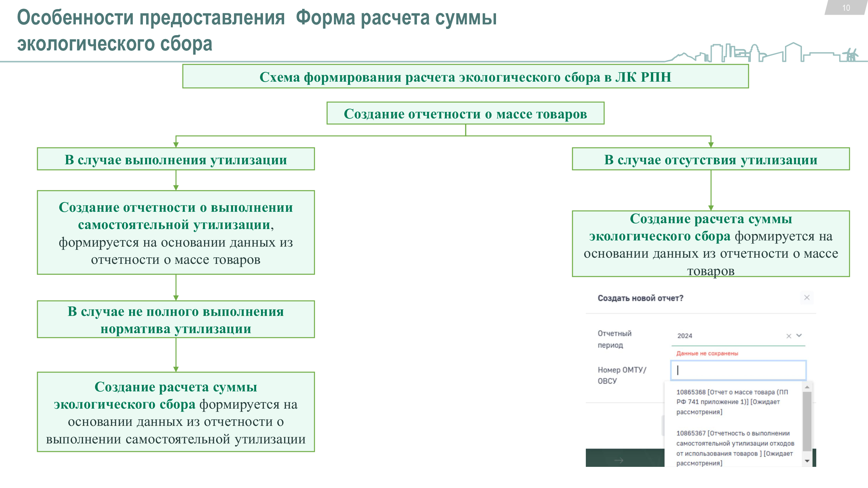This screenshot has width=868, height=488.
Task: Expand the Отчетный период dropdown chevron
Action: [x=799, y=335]
